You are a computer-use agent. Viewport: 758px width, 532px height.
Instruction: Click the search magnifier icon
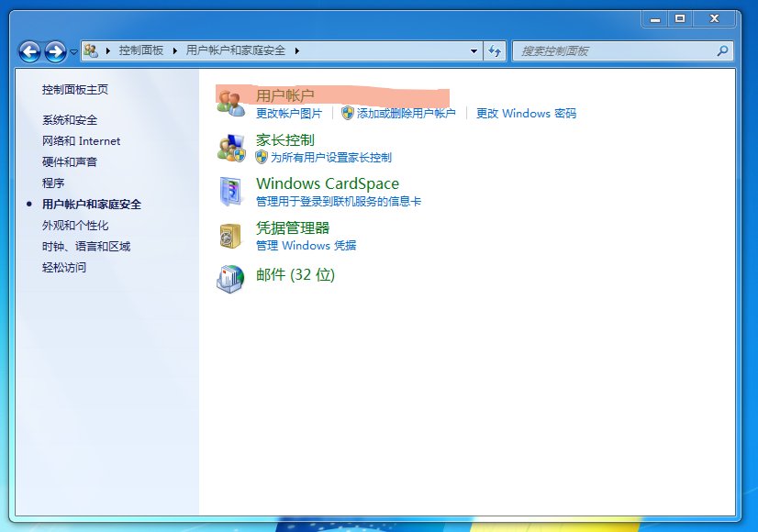(723, 51)
